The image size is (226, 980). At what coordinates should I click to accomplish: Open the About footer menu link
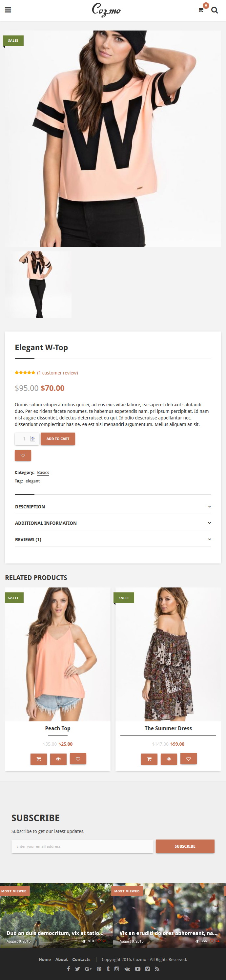point(61,959)
